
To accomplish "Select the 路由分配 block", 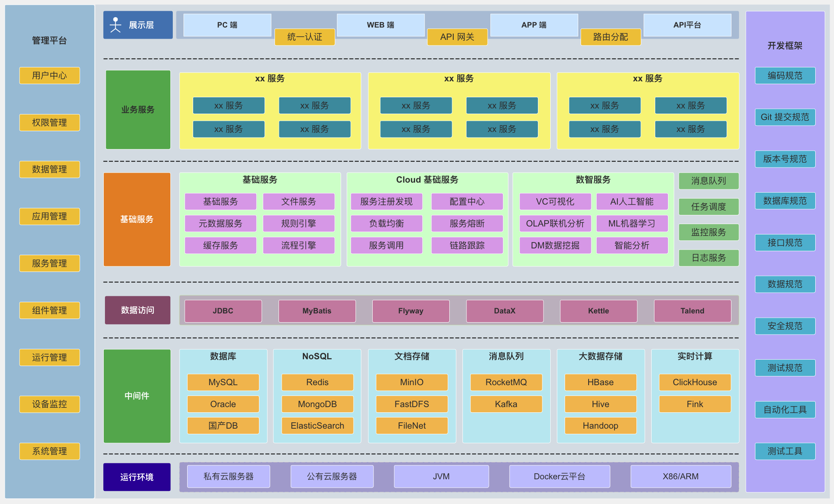I will [611, 37].
